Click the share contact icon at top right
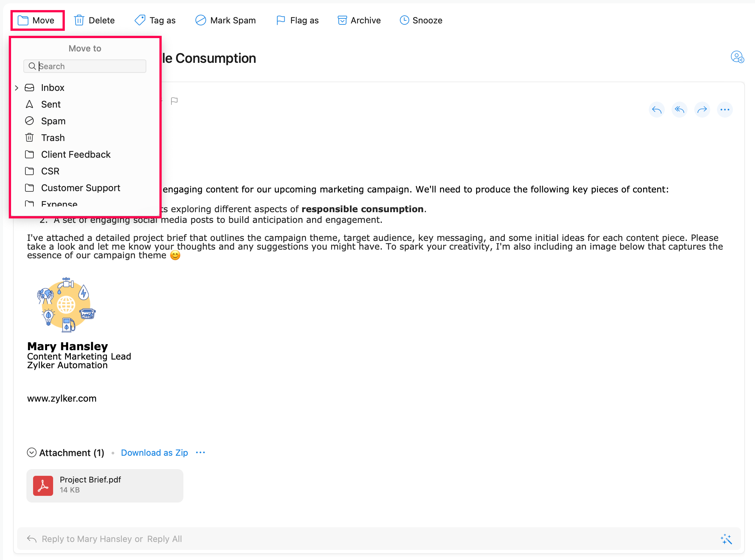The width and height of the screenshot is (755, 560). pyautogui.click(x=737, y=57)
